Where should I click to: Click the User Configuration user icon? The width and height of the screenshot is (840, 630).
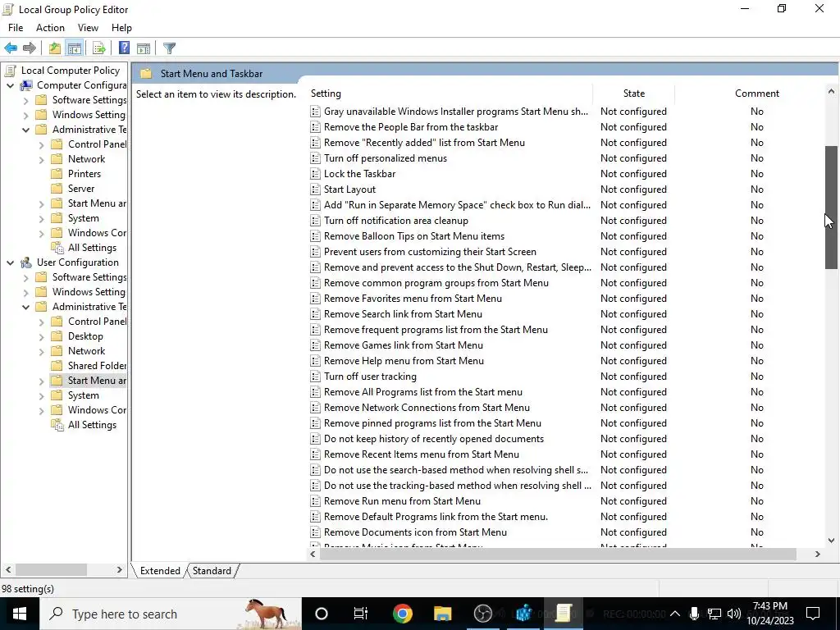coord(26,262)
